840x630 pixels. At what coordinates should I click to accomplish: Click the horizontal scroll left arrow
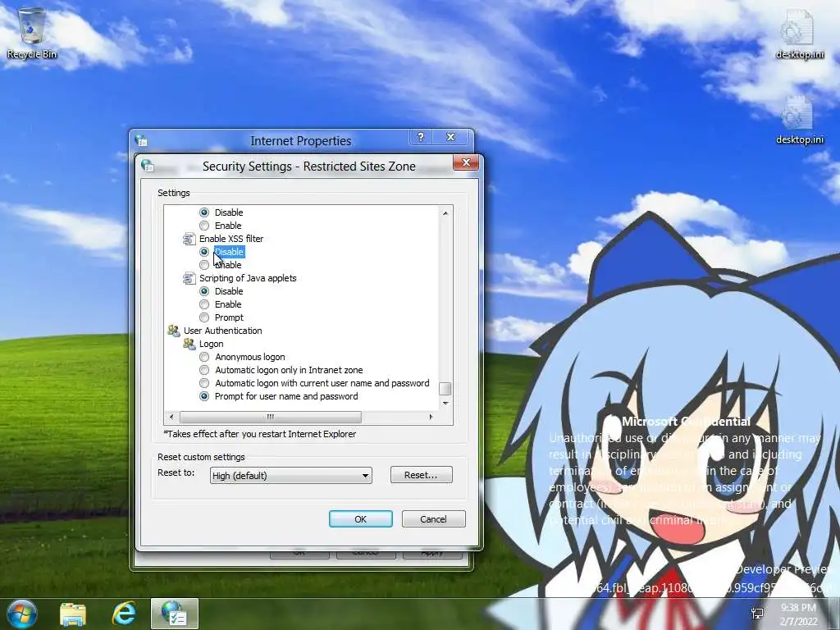171,417
